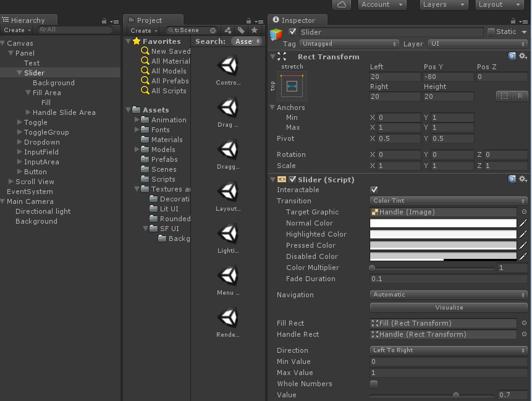Select the Lighting scene asset icon
This screenshot has height=401, width=532.
[228, 233]
